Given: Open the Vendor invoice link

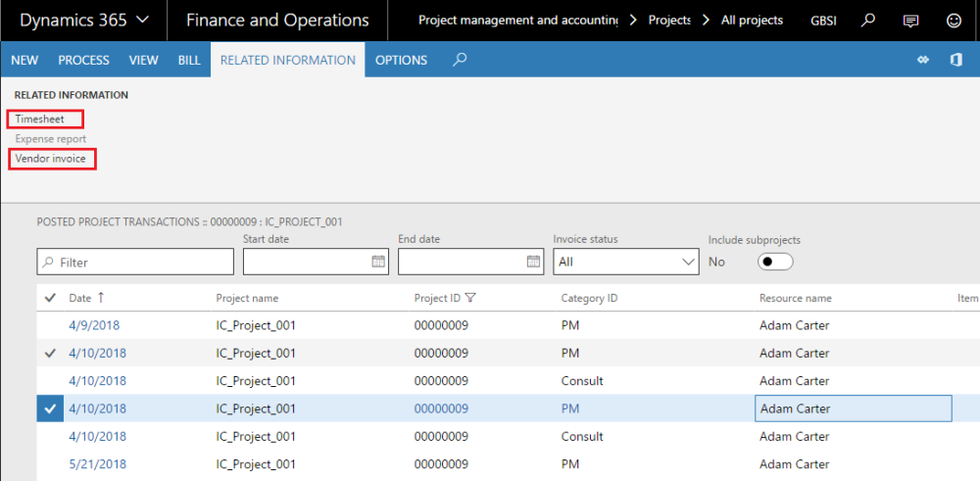Looking at the screenshot, I should 51,158.
